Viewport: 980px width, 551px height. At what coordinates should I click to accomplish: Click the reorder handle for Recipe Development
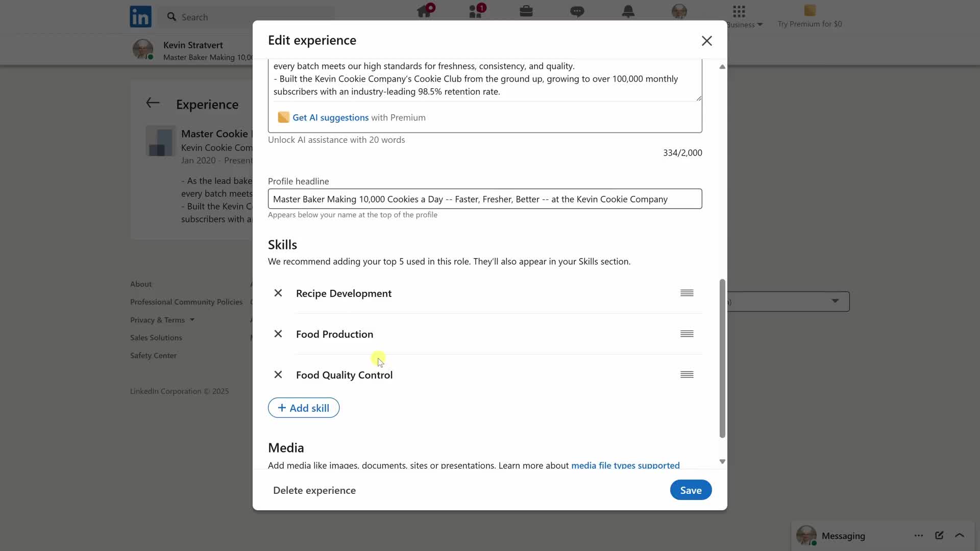(687, 293)
